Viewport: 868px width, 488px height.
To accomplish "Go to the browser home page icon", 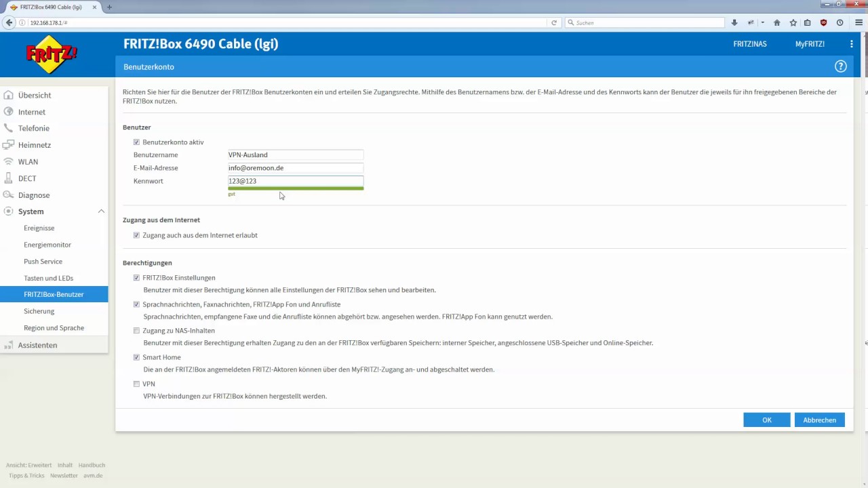I will [x=776, y=22].
